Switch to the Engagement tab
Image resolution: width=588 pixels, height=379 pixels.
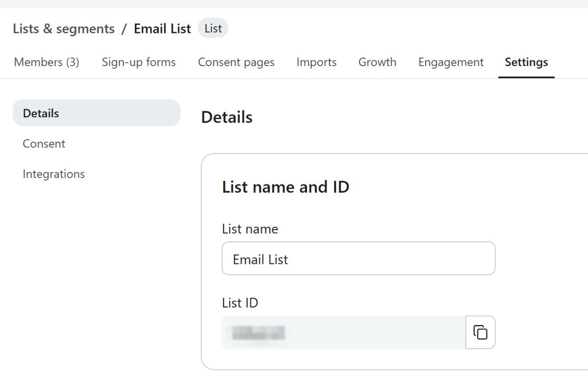pyautogui.click(x=451, y=62)
